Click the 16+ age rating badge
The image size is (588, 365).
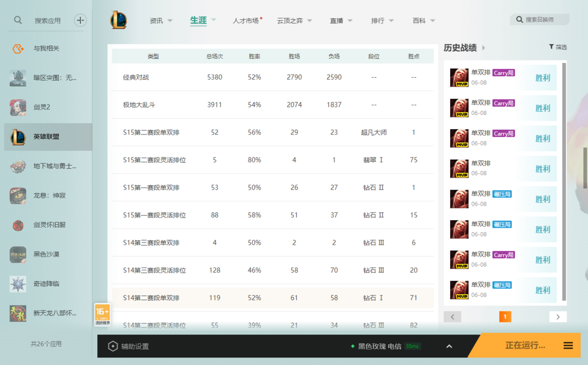coord(102,315)
